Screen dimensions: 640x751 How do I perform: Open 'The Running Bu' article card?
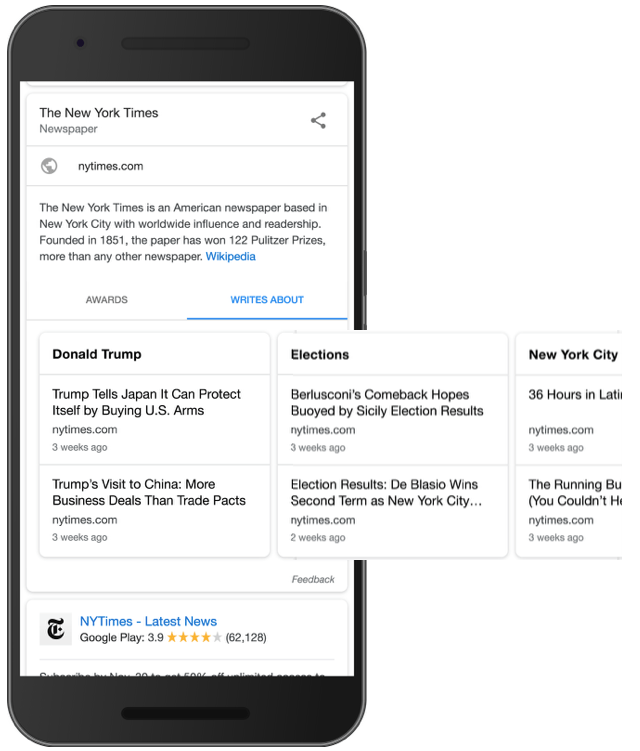569,511
